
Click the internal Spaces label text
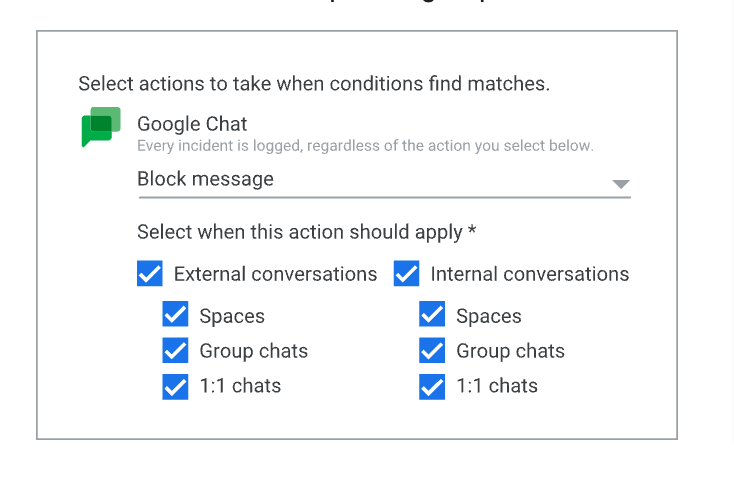coord(489,316)
